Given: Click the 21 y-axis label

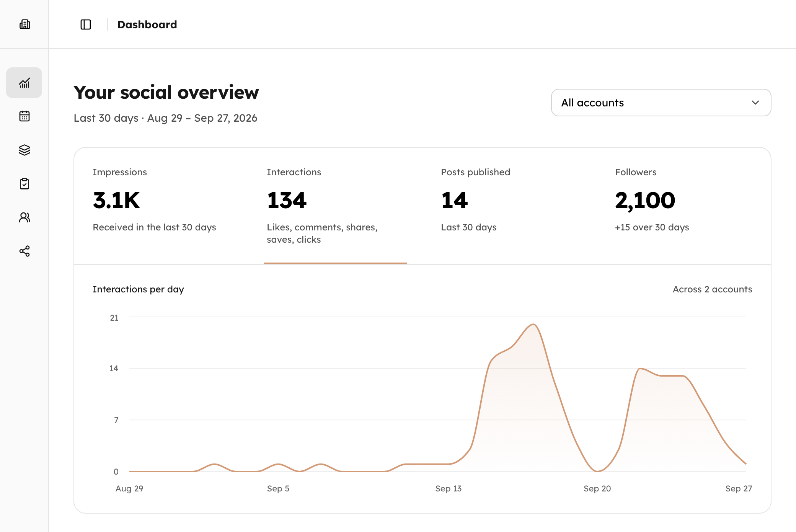Looking at the screenshot, I should pyautogui.click(x=114, y=318).
